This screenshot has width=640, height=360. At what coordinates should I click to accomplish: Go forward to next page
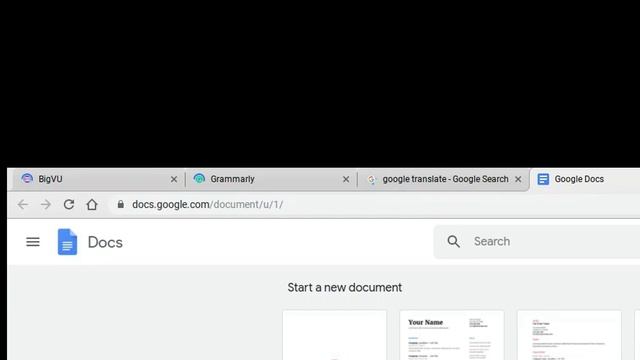click(x=46, y=204)
